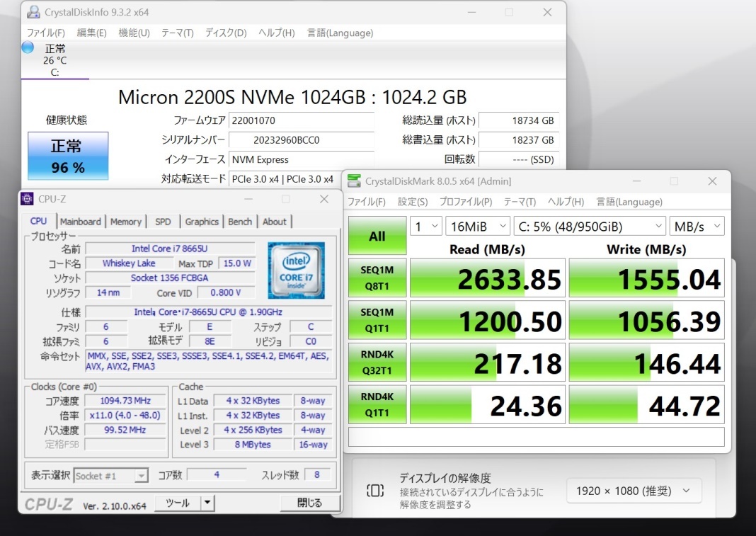756x536 pixels.
Task: Click the transfer mode field PCIe 3.0 x4
Action: tap(285, 179)
